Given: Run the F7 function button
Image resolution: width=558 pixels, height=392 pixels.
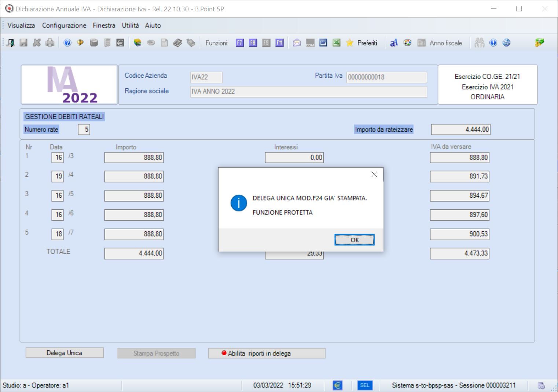Looking at the screenshot, I should (x=240, y=43).
